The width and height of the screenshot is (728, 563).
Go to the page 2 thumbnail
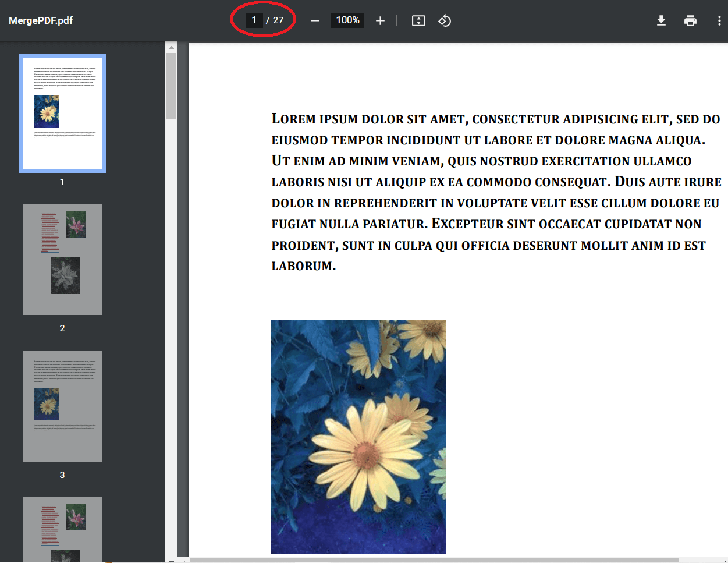[x=62, y=260]
